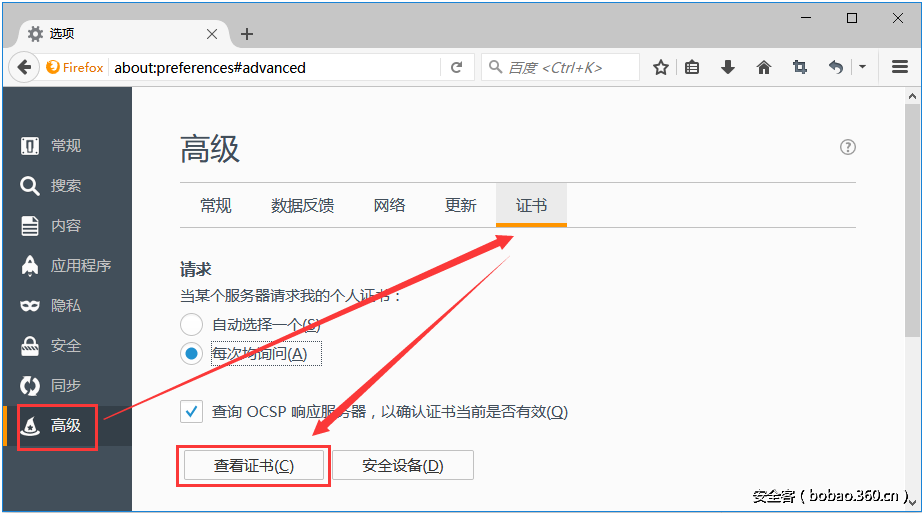Open the 同步 sidebar category
Image resolution: width=923 pixels, height=514 pixels.
[x=67, y=386]
